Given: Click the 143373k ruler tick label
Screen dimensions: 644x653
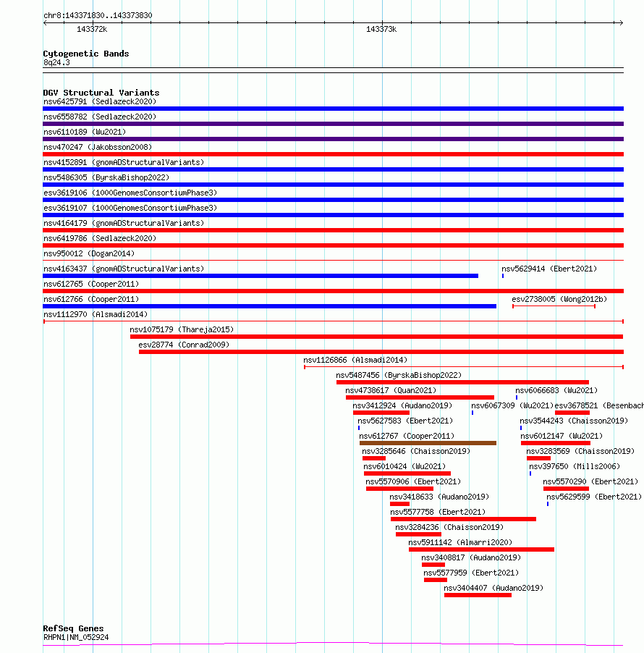Looking at the screenshot, I should [x=381, y=30].
